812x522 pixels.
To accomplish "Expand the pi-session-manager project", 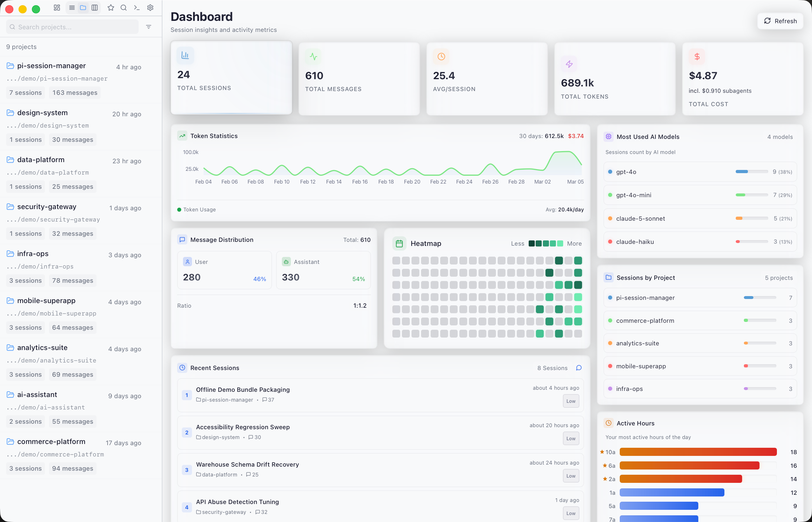I will (52, 66).
